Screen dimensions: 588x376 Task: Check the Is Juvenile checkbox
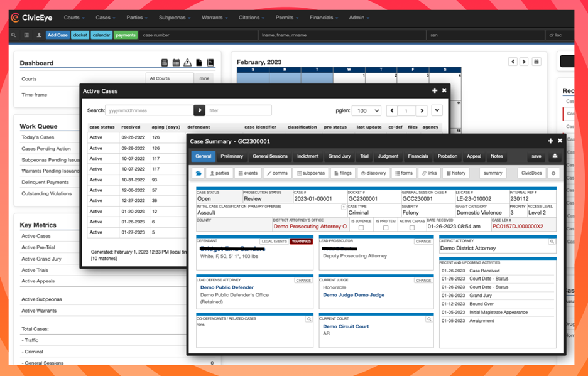(361, 227)
